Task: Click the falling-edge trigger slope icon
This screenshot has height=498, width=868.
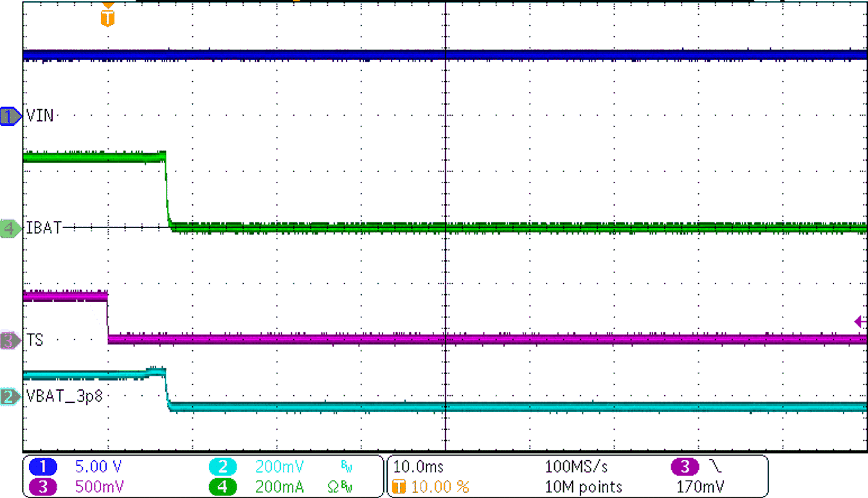Action: (x=714, y=467)
